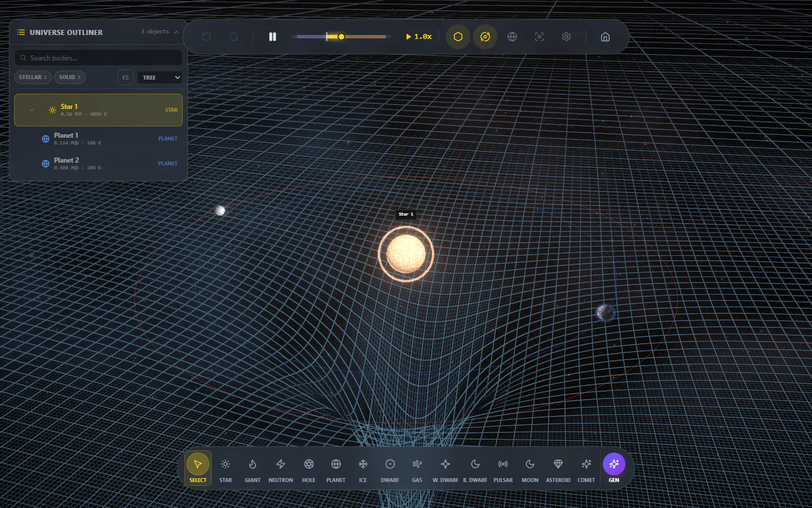Activate the Select cursor tool
Image resolution: width=812 pixels, height=508 pixels.
(198, 468)
